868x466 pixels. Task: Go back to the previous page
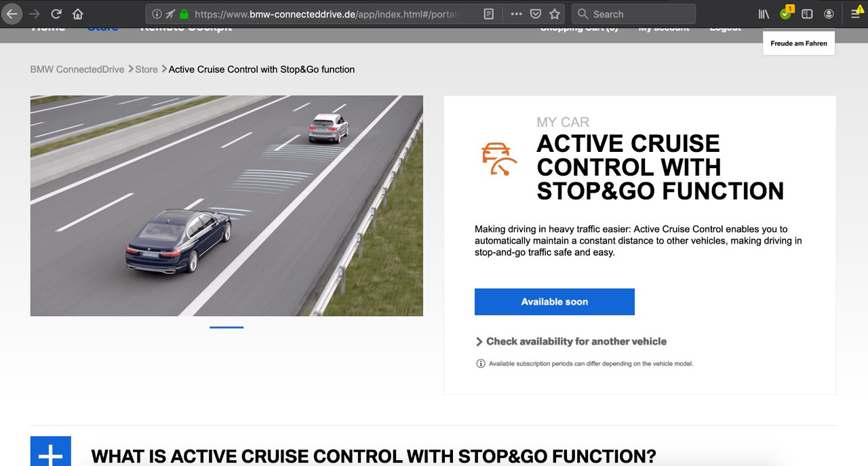tap(12, 14)
